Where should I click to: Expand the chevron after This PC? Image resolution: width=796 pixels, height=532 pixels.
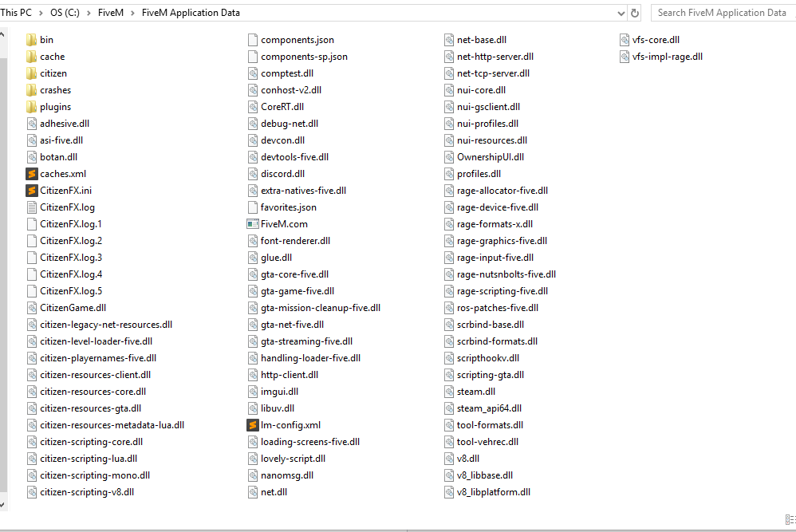coord(41,14)
